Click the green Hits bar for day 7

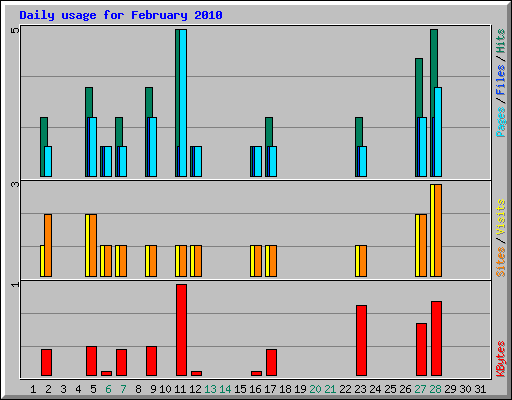point(119,132)
